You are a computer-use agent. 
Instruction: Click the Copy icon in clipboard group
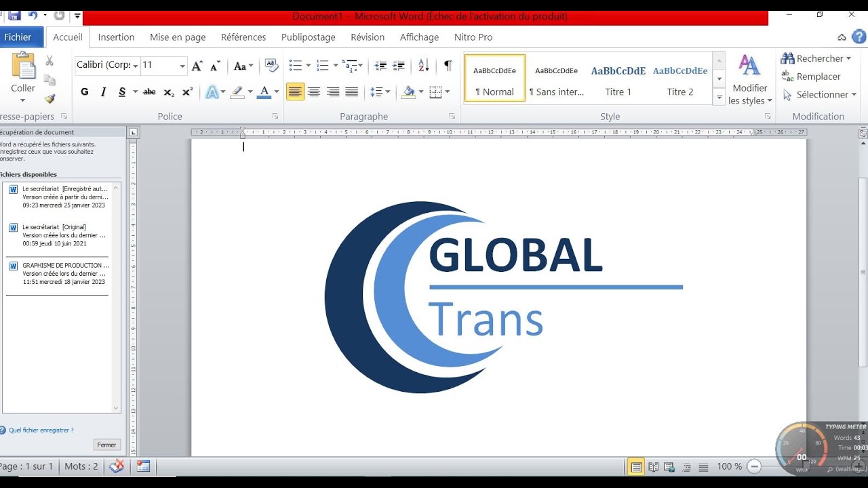[x=50, y=80]
